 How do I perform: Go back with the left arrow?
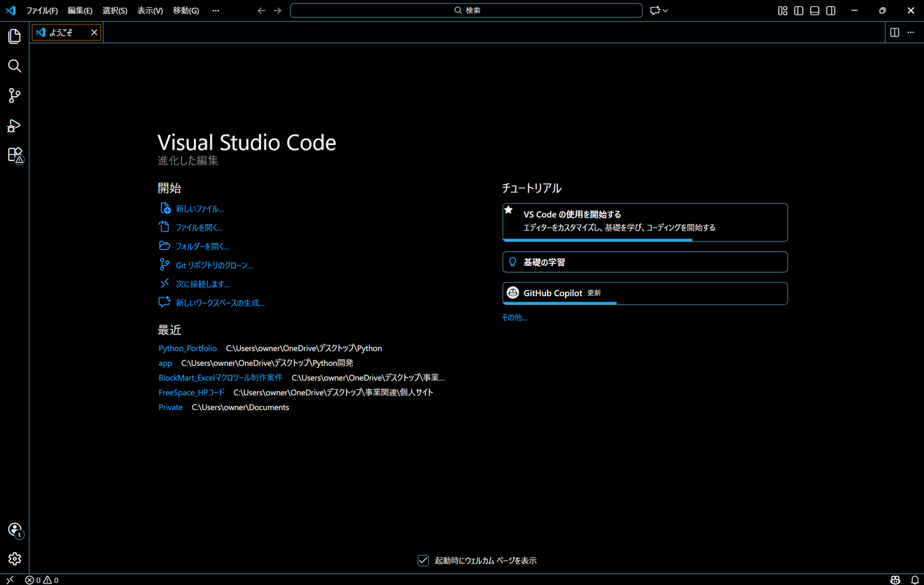tap(261, 10)
